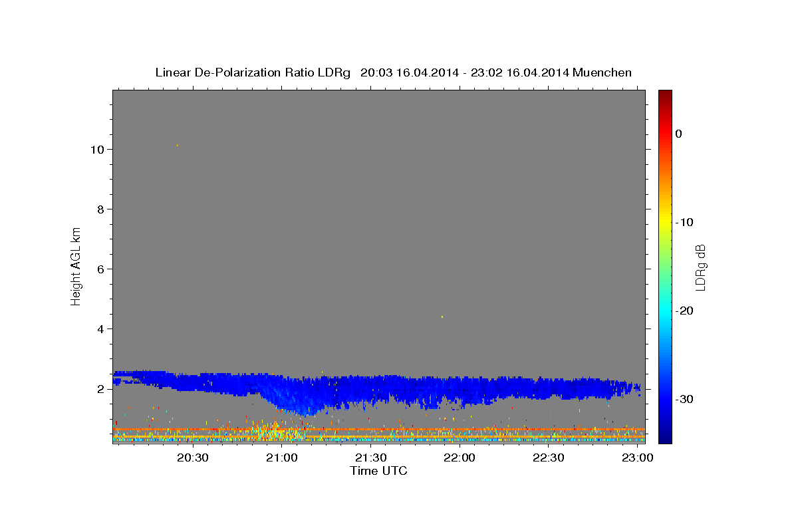Click the 'Muenchen' location text in title
The height and width of the screenshot is (532, 798).
(602, 72)
